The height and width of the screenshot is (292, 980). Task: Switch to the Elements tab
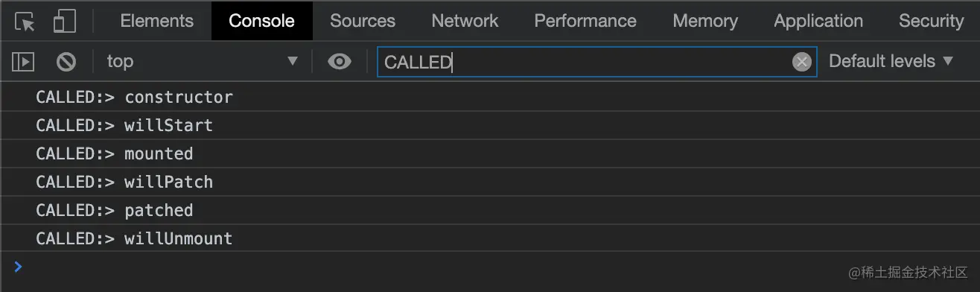pyautogui.click(x=156, y=21)
